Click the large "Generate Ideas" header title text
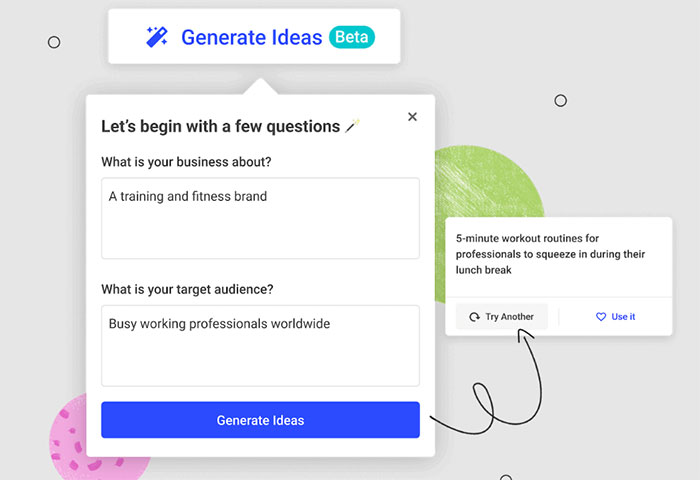The image size is (700, 480). tap(252, 37)
